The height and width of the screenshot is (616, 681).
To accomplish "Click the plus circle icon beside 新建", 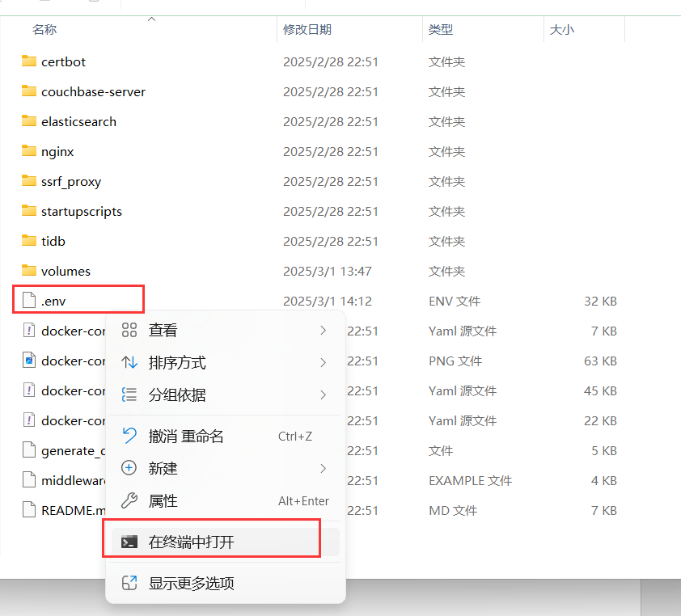I will tap(129, 468).
